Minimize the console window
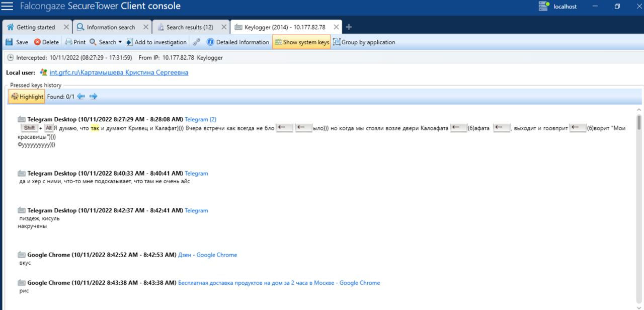Screen dimensions: 644x310 tap(595, 7)
